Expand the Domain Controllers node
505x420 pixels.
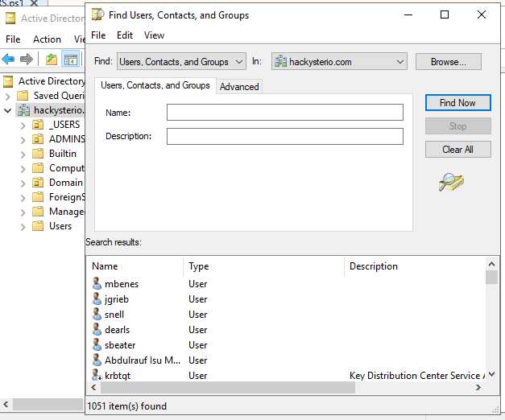(23, 183)
